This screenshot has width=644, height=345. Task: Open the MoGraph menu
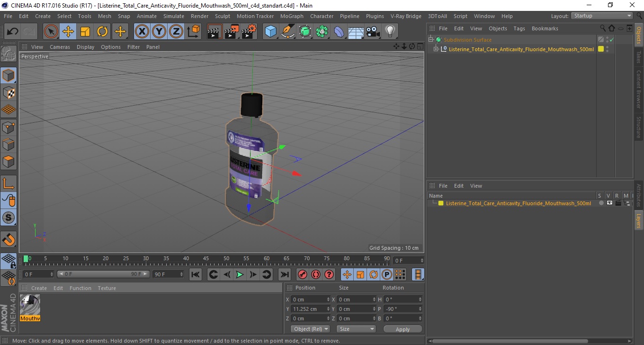point(292,16)
